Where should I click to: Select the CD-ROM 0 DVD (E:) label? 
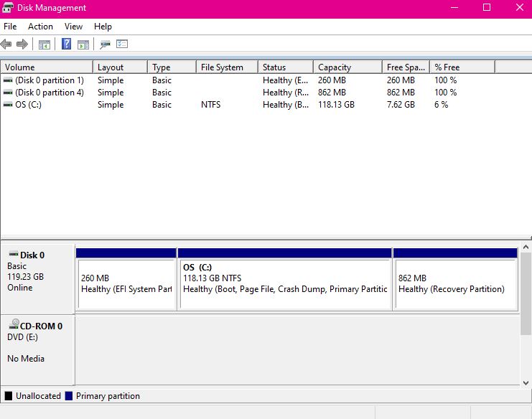(x=37, y=349)
